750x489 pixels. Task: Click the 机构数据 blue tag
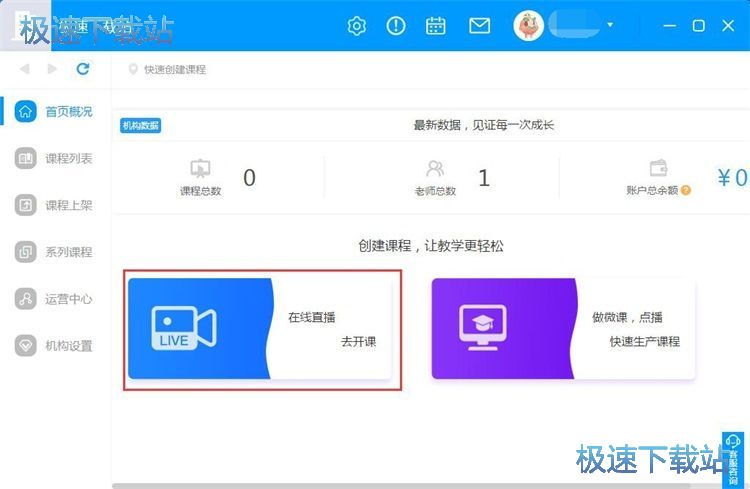(x=140, y=125)
